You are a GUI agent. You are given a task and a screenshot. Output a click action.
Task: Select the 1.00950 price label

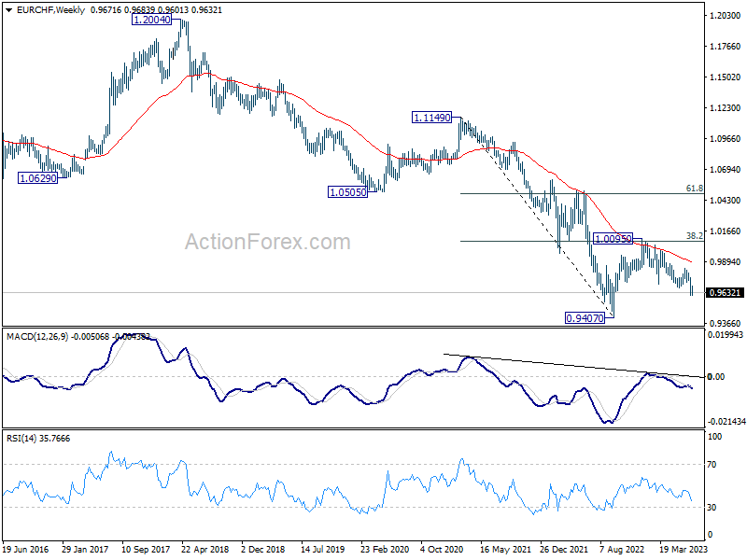pos(613,239)
